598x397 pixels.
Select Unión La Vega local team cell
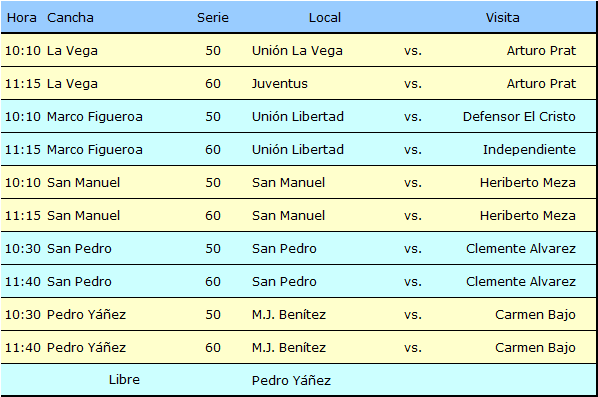[x=297, y=50]
